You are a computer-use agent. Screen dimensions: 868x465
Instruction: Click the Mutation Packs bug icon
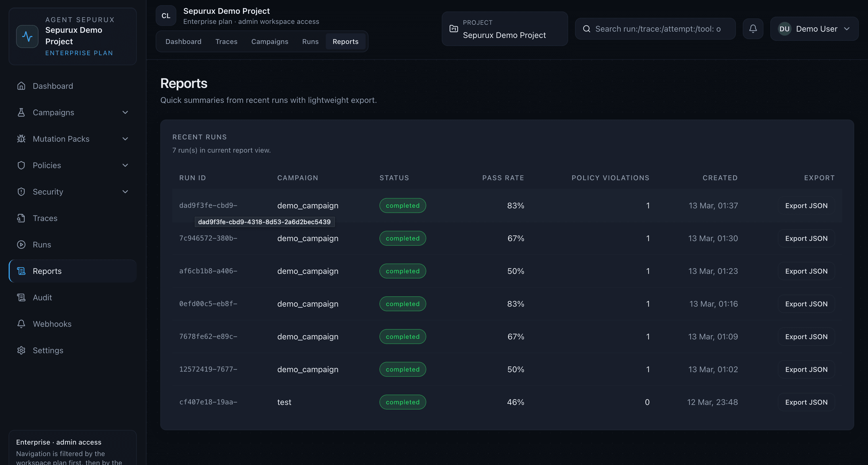tap(21, 139)
